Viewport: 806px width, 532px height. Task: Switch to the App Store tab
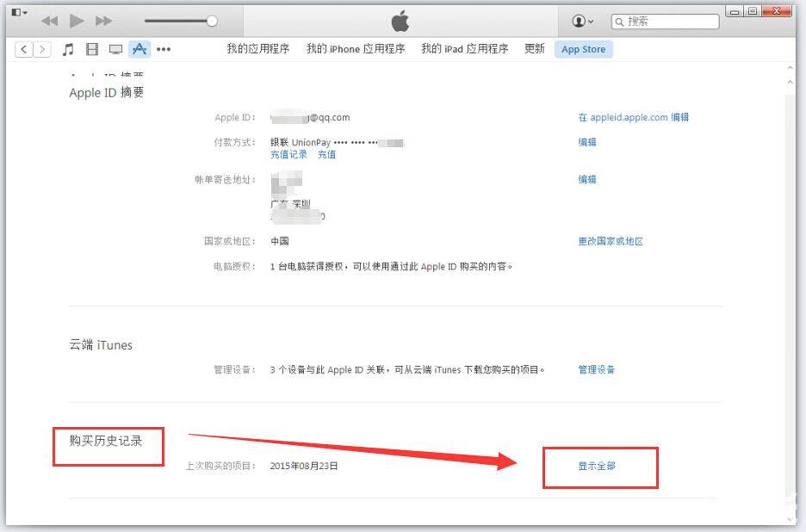583,49
